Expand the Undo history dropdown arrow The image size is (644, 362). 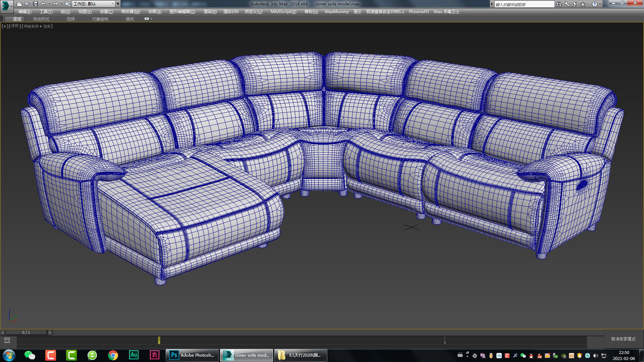click(x=49, y=4)
